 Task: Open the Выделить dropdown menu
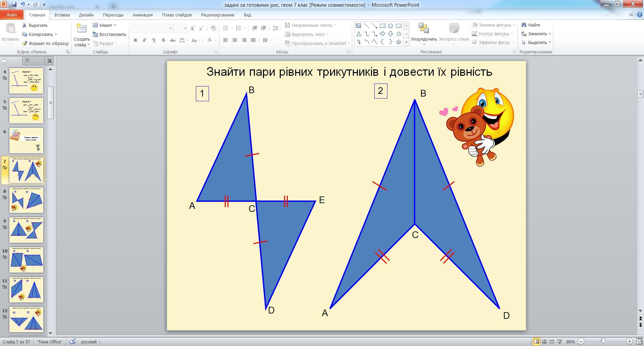tap(537, 42)
